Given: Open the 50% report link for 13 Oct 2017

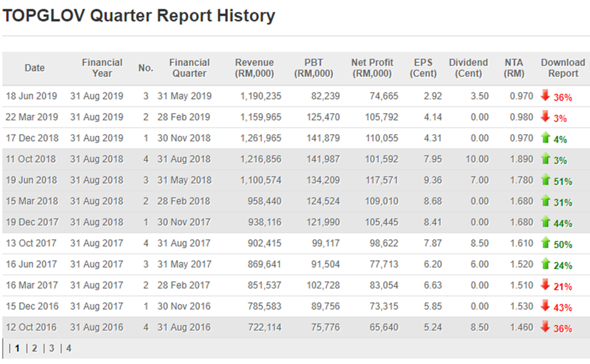Looking at the screenshot, I should tap(563, 245).
